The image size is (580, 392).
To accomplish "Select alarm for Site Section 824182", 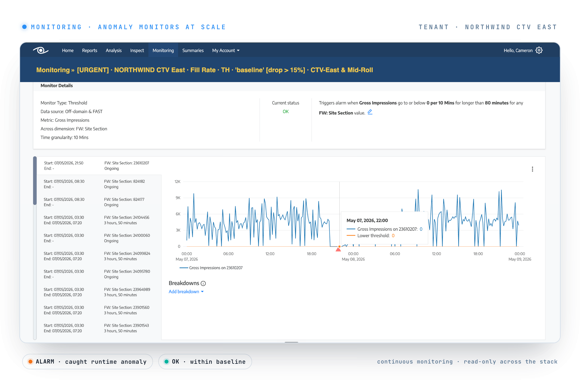I will (x=99, y=184).
